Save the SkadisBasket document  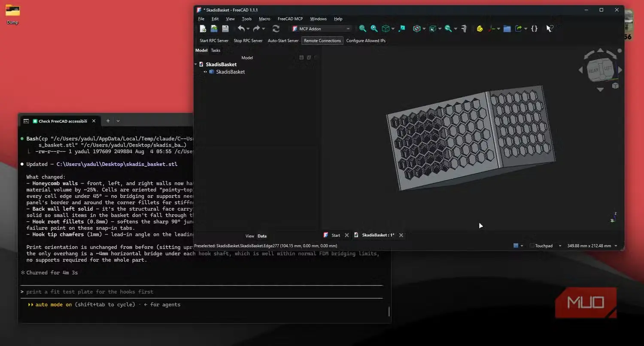coord(225,29)
